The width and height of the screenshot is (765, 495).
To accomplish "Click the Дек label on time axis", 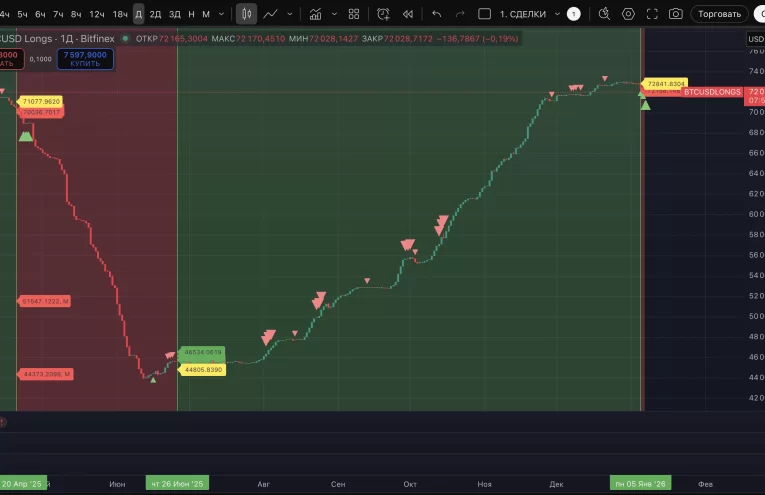I will tap(556, 484).
